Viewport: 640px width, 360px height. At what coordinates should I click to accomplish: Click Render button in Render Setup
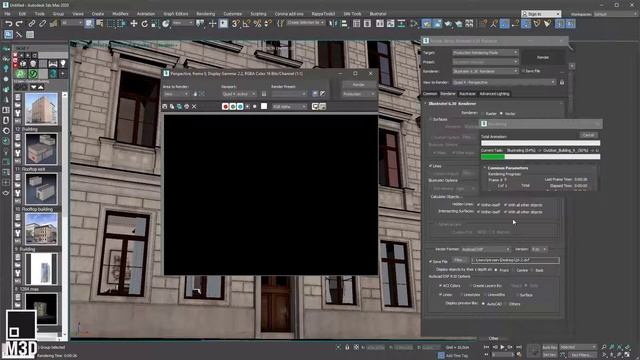coord(542,58)
